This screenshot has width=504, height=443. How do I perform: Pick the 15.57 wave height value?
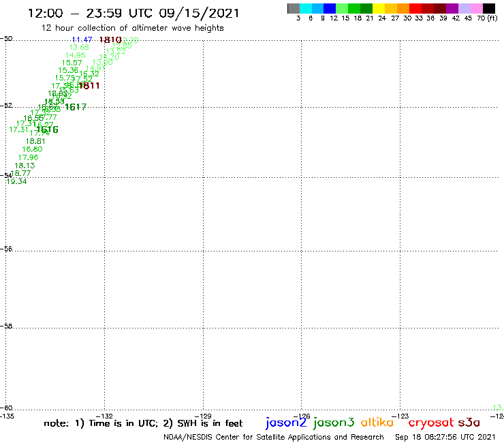click(x=72, y=63)
